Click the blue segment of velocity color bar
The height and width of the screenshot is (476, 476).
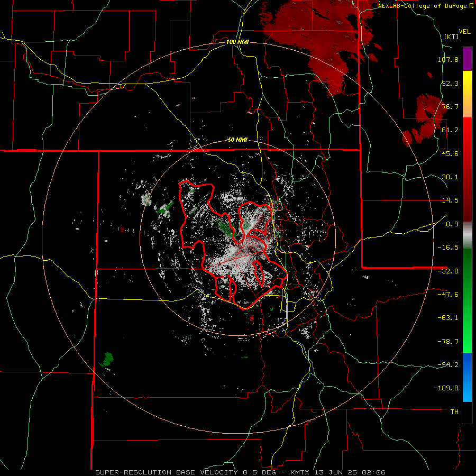pos(467,377)
